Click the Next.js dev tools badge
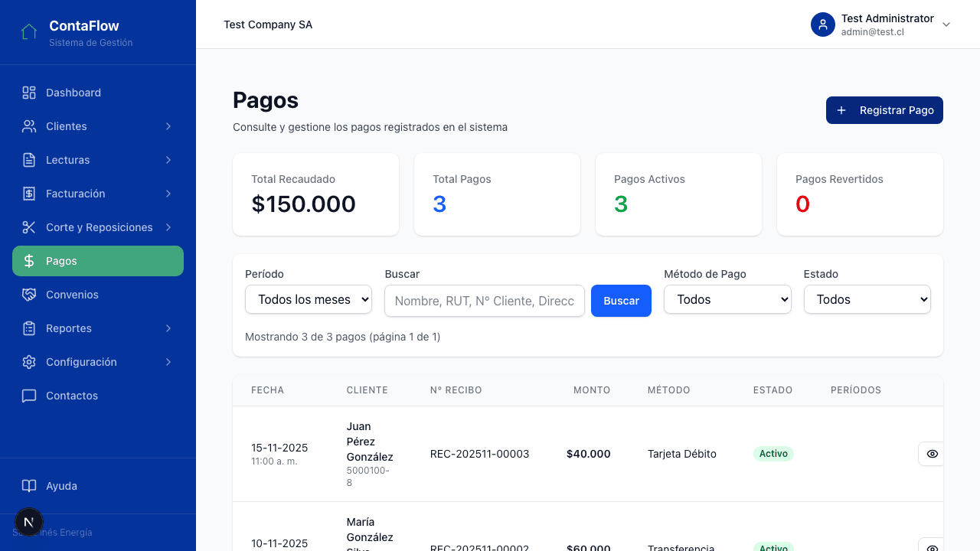This screenshot has height=551, width=980. 29,523
